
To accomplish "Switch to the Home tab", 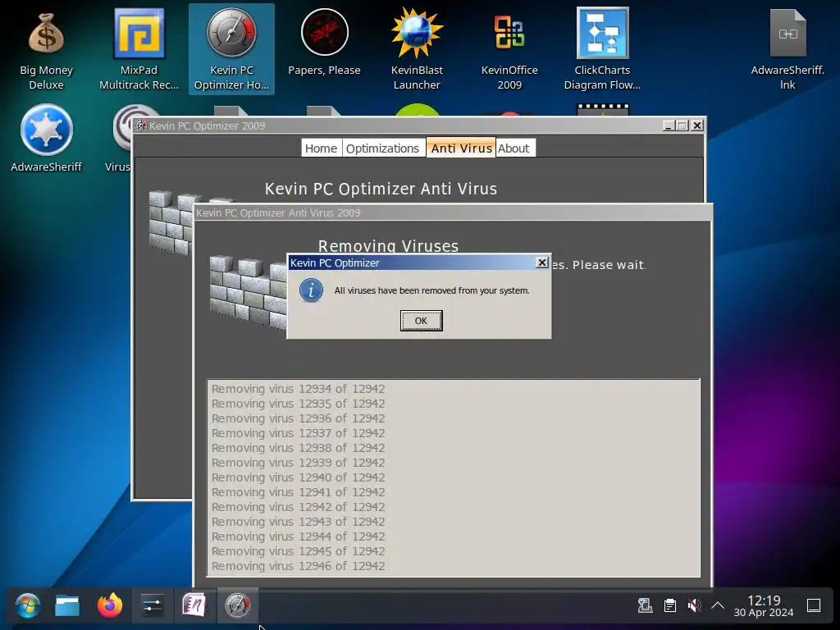I will click(321, 148).
